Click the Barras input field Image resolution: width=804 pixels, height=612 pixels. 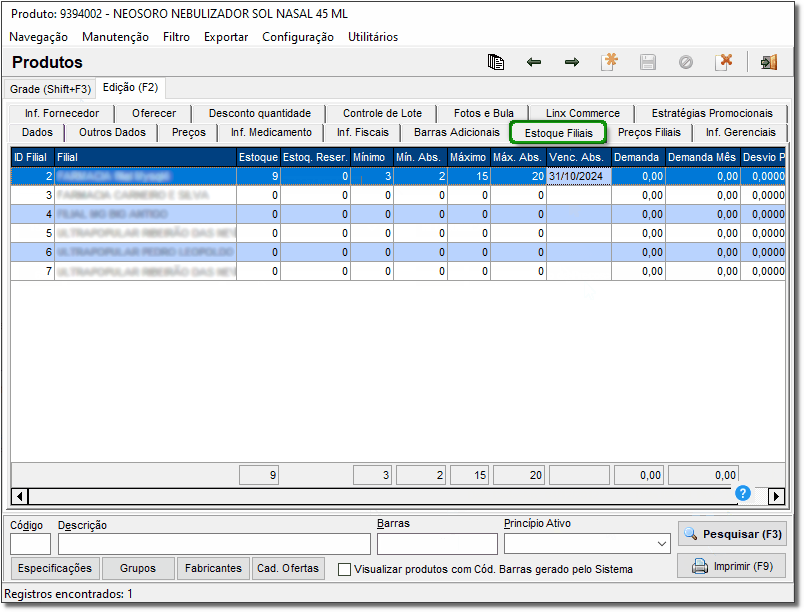[437, 544]
